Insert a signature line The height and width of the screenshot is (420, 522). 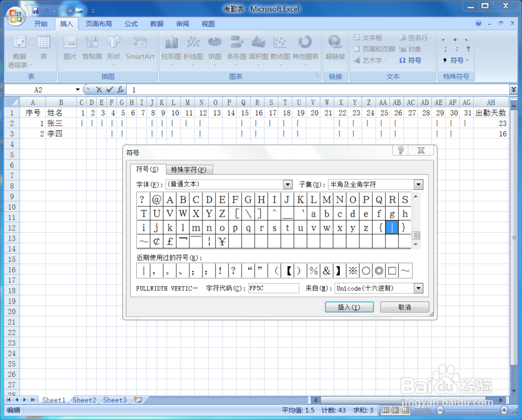click(x=416, y=38)
